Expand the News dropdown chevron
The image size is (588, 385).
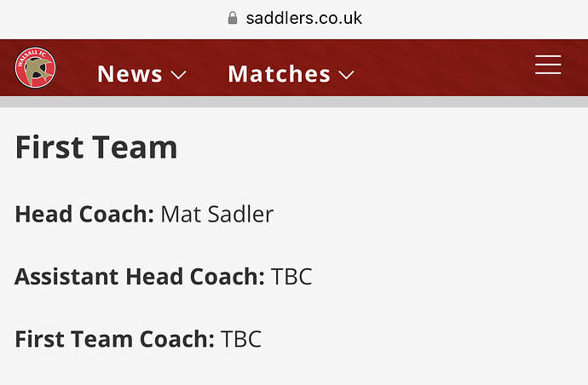tap(178, 75)
